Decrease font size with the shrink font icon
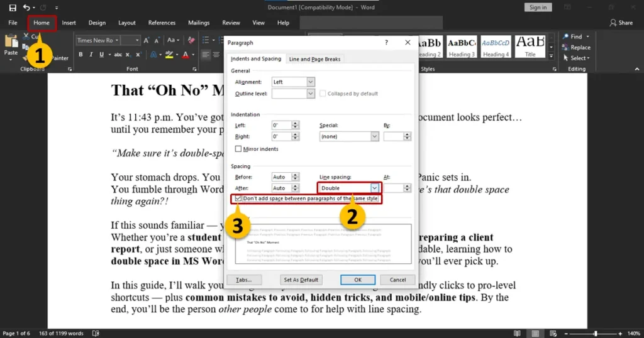644x338 pixels. pyautogui.click(x=157, y=40)
